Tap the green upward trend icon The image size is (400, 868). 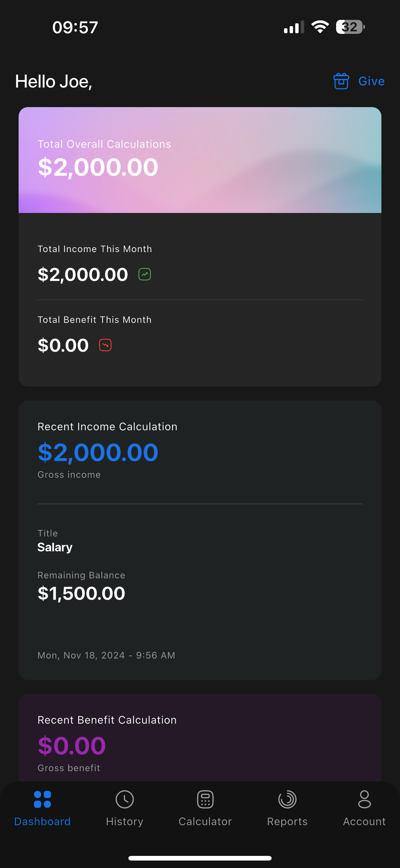145,274
